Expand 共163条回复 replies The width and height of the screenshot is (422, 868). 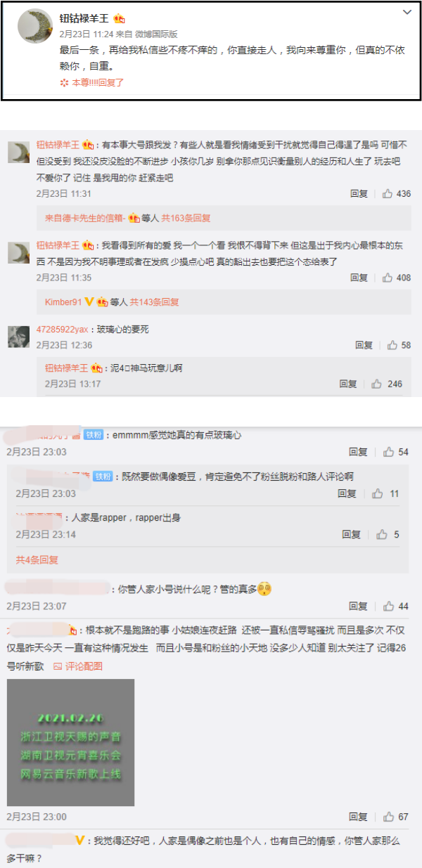186,219
